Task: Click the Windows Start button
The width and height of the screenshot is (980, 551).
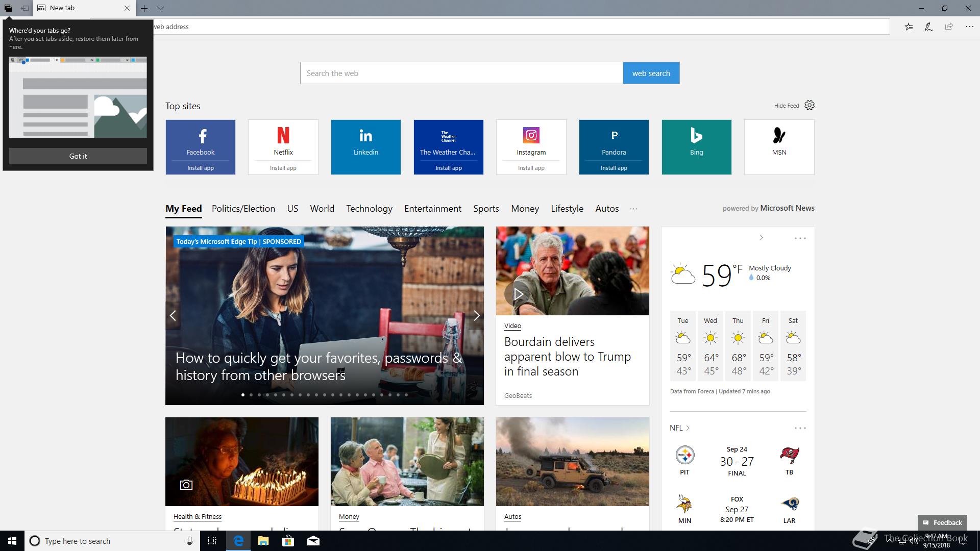Action: click(12, 541)
